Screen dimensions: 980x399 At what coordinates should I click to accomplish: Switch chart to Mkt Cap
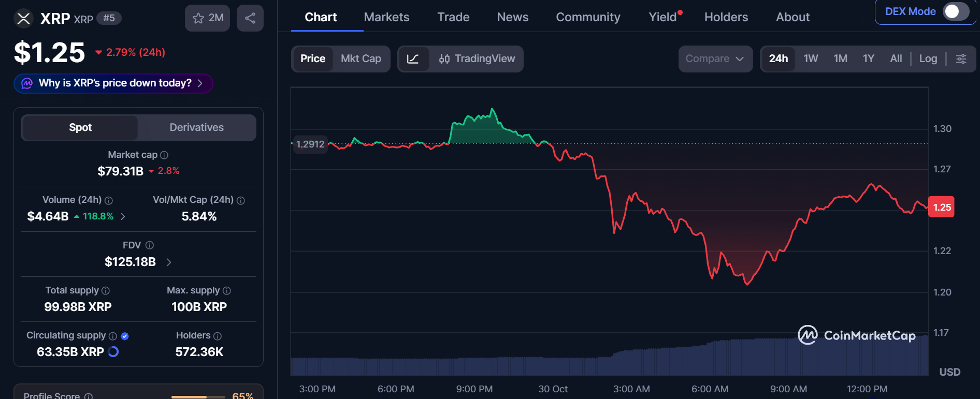(361, 59)
